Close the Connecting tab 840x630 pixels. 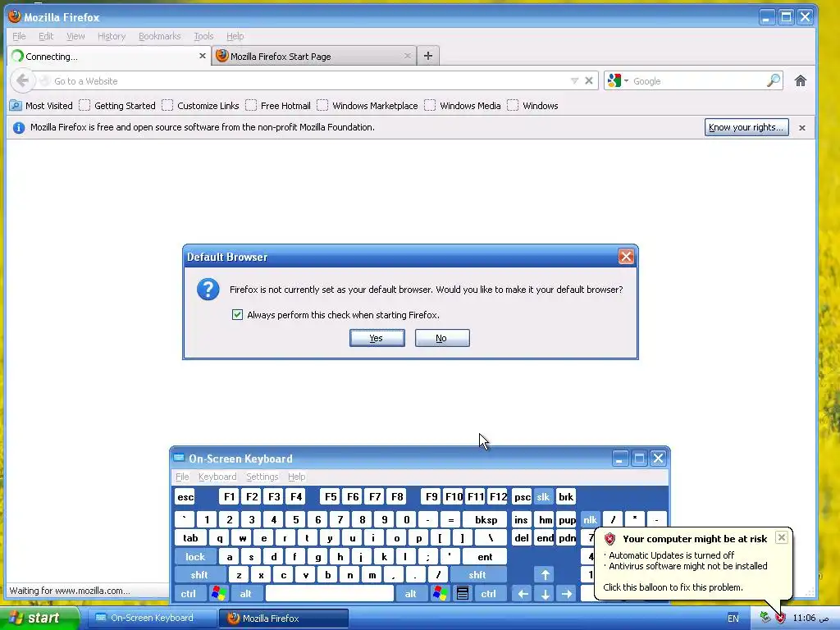click(x=203, y=56)
